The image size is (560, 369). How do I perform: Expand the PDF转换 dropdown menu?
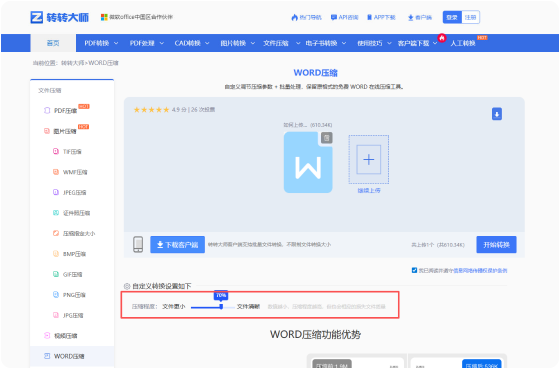click(x=101, y=43)
